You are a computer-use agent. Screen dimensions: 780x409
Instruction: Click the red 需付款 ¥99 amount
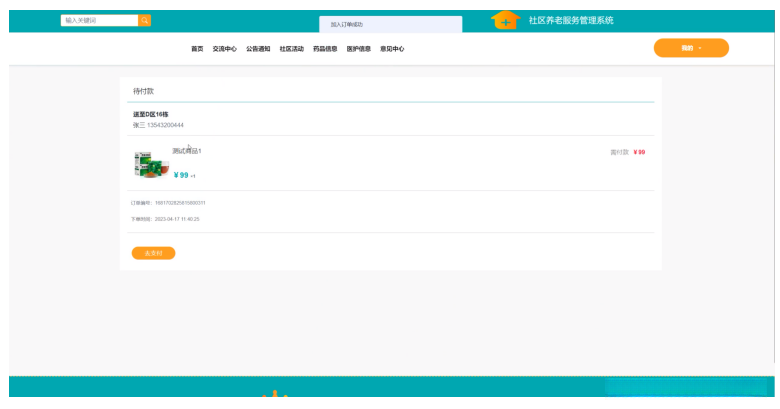click(639, 152)
